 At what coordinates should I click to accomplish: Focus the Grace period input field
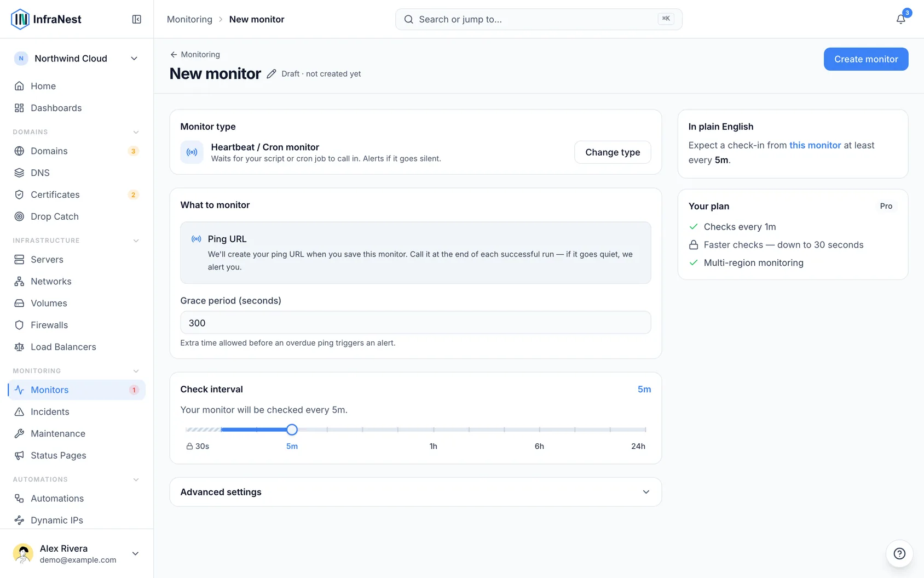pyautogui.click(x=415, y=323)
